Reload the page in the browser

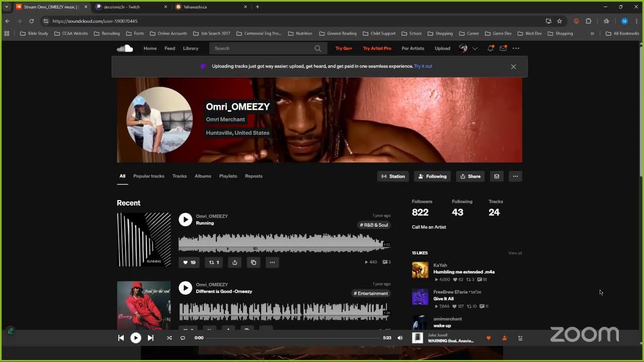coord(31,21)
